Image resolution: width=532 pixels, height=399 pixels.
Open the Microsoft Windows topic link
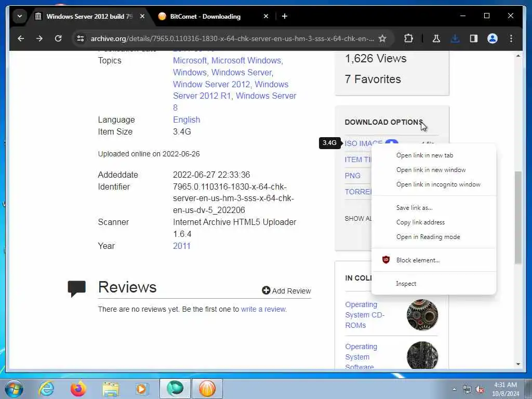click(246, 61)
